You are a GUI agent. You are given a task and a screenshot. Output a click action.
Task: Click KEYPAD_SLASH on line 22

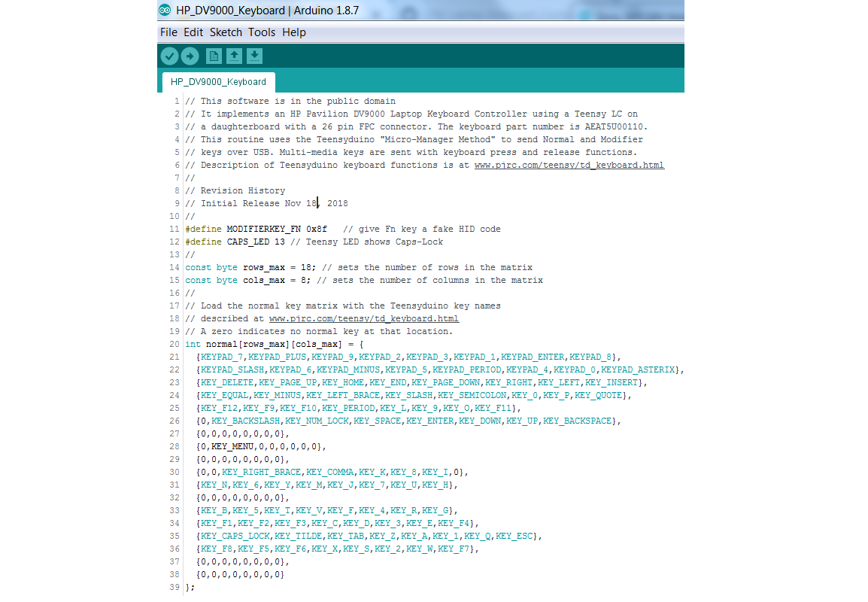[x=232, y=369]
